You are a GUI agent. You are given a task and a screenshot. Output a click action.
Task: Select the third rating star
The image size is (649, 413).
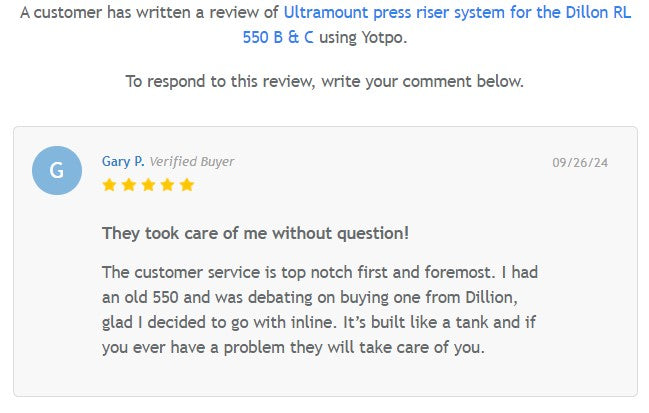pos(148,185)
